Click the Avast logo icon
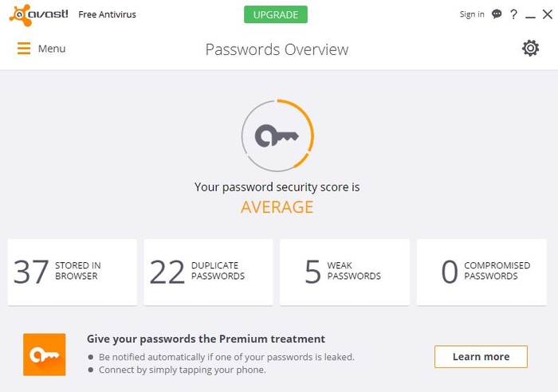Screen dimensions: 558x392 (20, 15)
